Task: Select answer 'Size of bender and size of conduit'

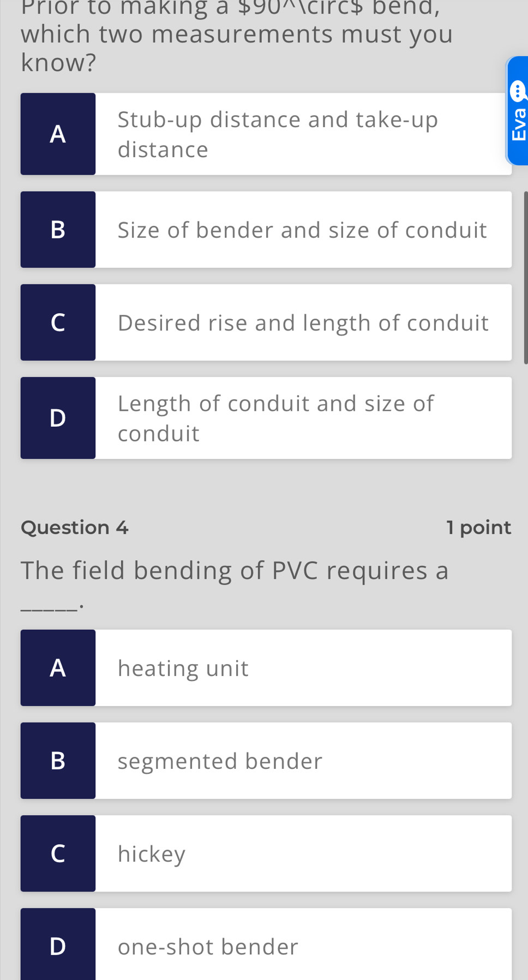Action: tap(303, 229)
